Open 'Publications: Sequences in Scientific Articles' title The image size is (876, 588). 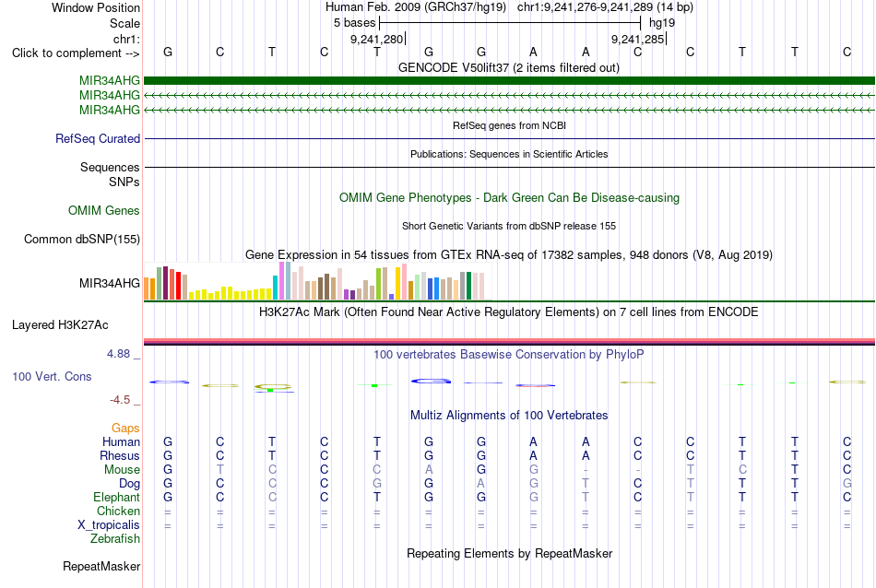click(x=509, y=154)
